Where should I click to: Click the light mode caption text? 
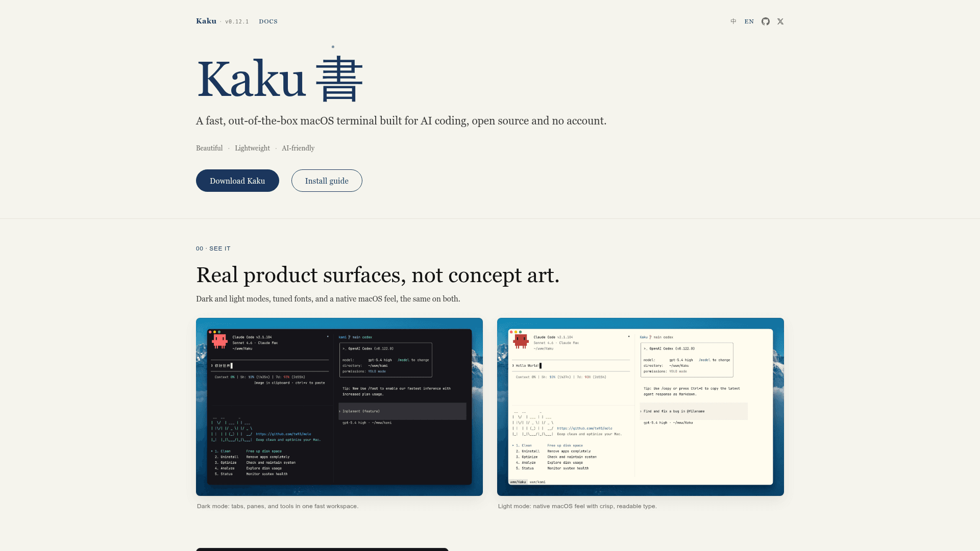(x=577, y=506)
